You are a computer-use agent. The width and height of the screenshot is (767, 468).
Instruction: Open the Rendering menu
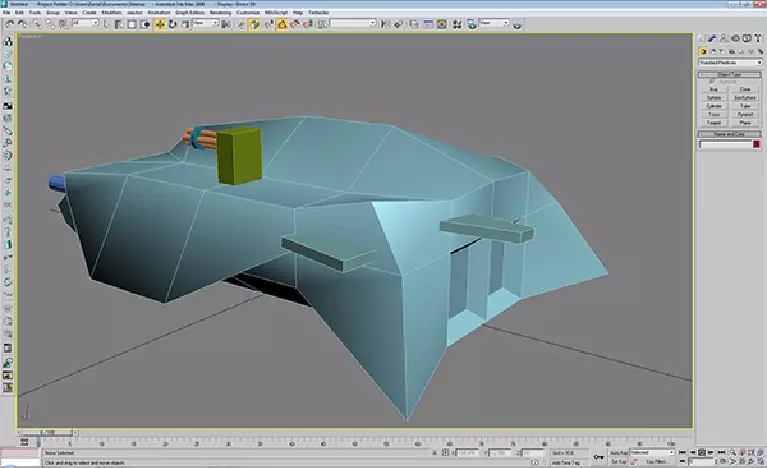pyautogui.click(x=220, y=12)
